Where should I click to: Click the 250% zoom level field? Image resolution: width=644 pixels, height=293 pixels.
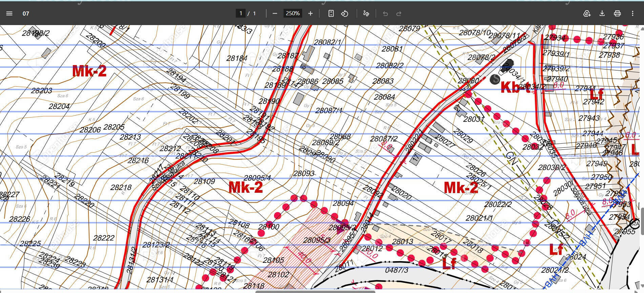pos(293,13)
